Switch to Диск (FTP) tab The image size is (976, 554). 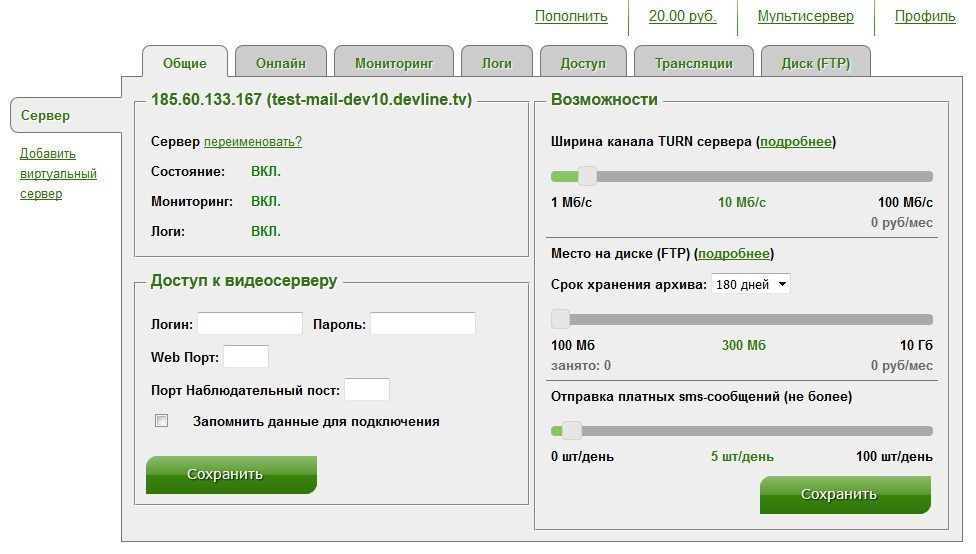point(815,62)
